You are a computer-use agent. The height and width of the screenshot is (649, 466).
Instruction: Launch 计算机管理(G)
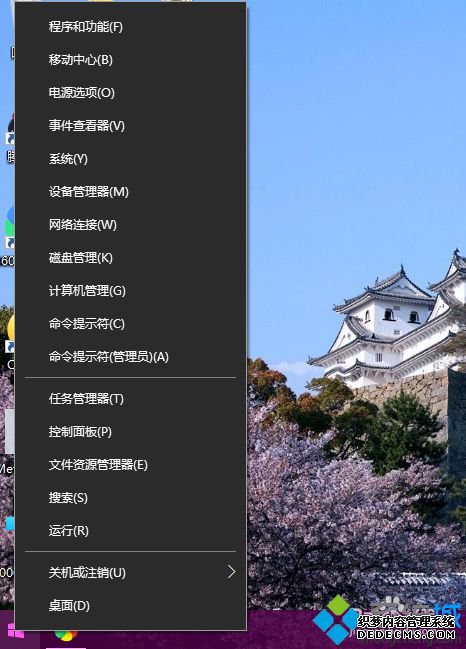pos(131,291)
